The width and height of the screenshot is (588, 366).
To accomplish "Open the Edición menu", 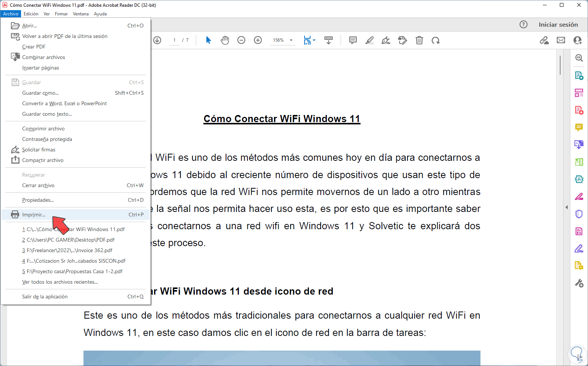I will tap(31, 14).
